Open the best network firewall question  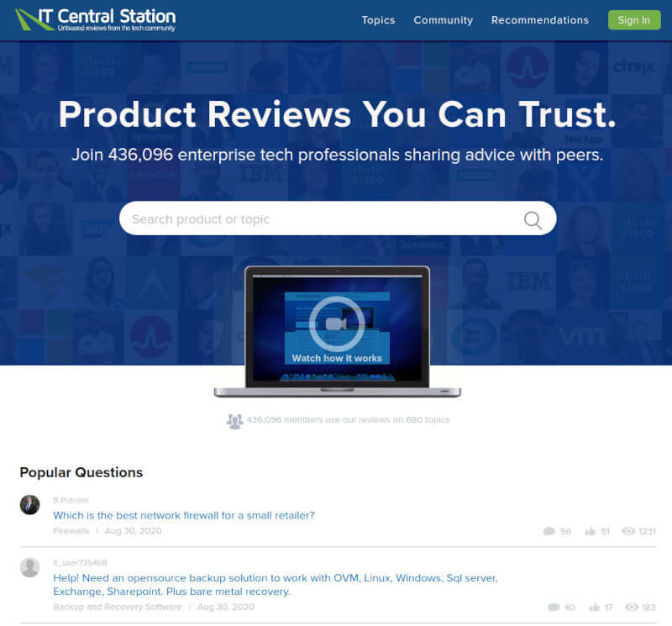tap(184, 515)
